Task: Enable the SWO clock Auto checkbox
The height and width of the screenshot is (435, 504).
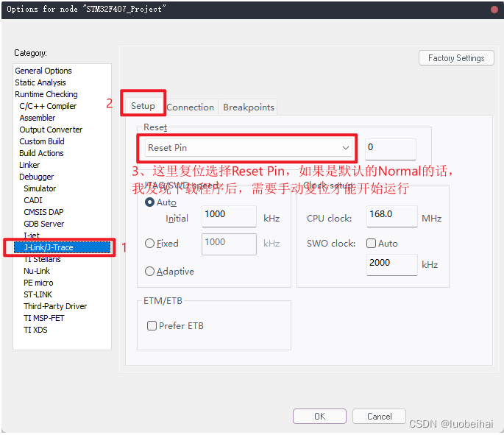Action: click(372, 244)
